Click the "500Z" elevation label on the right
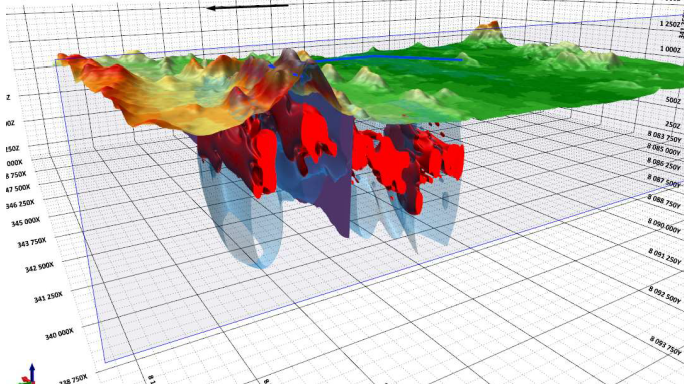Image resolution: width=684 pixels, height=384 pixels. point(673,100)
